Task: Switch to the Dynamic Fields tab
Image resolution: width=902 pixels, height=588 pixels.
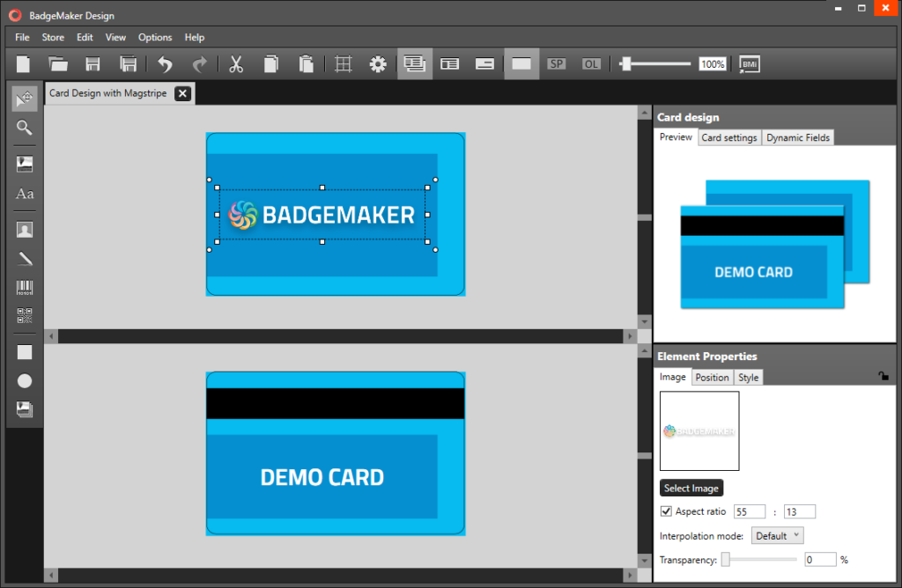Action: 797,137
